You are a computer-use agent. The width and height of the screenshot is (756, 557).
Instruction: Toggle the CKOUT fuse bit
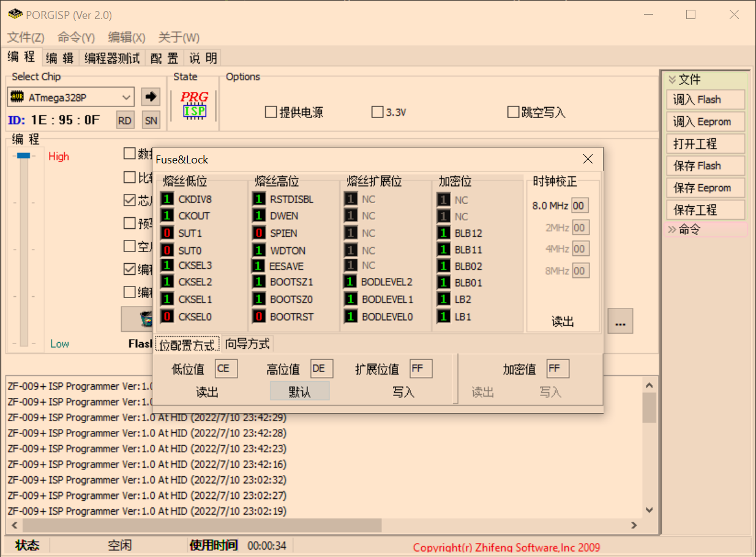coord(167,215)
